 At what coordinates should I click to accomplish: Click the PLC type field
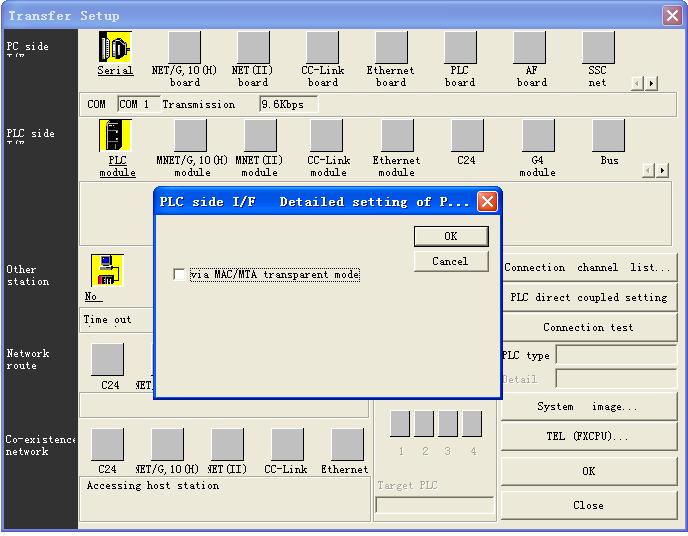616,356
